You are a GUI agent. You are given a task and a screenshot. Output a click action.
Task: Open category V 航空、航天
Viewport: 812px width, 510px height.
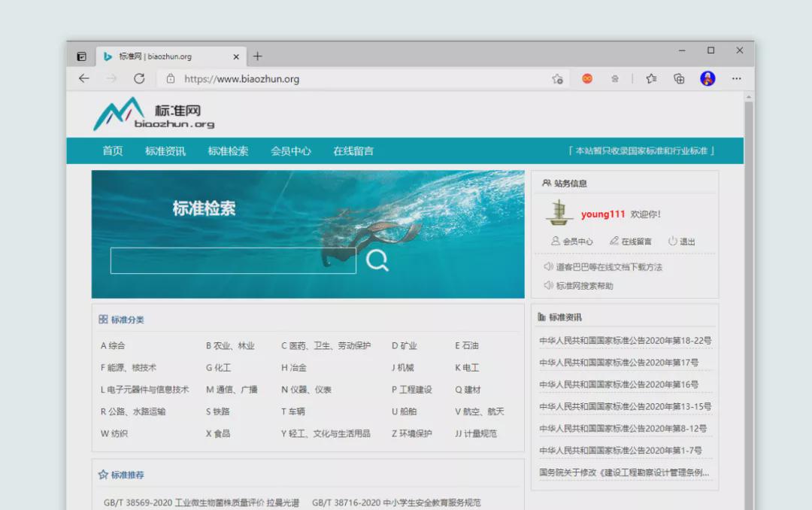click(480, 411)
